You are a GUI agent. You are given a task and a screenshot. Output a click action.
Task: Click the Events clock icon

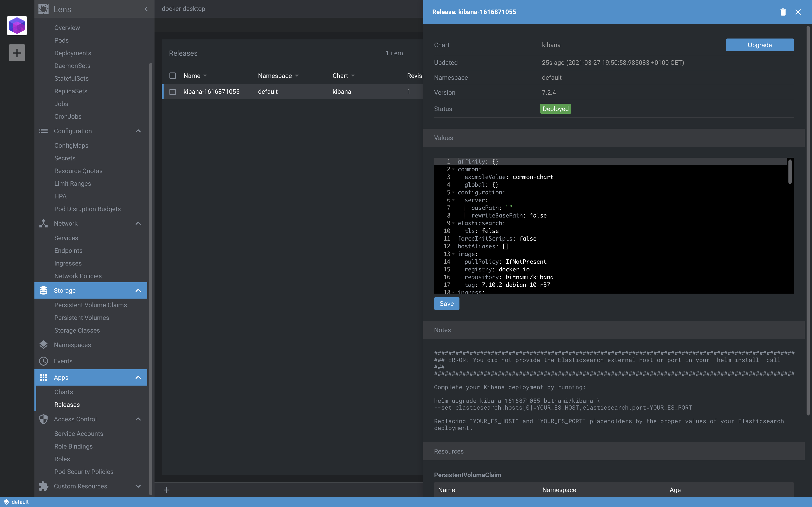coord(43,361)
